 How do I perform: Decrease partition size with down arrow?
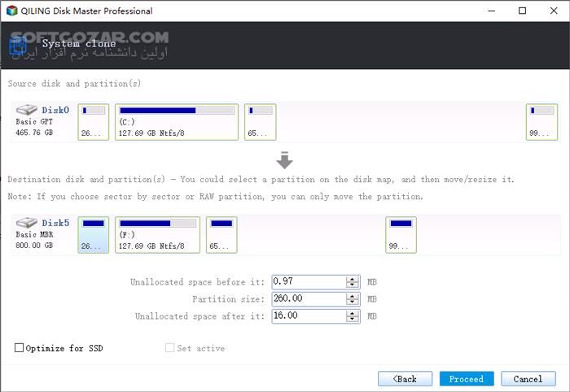pos(353,302)
